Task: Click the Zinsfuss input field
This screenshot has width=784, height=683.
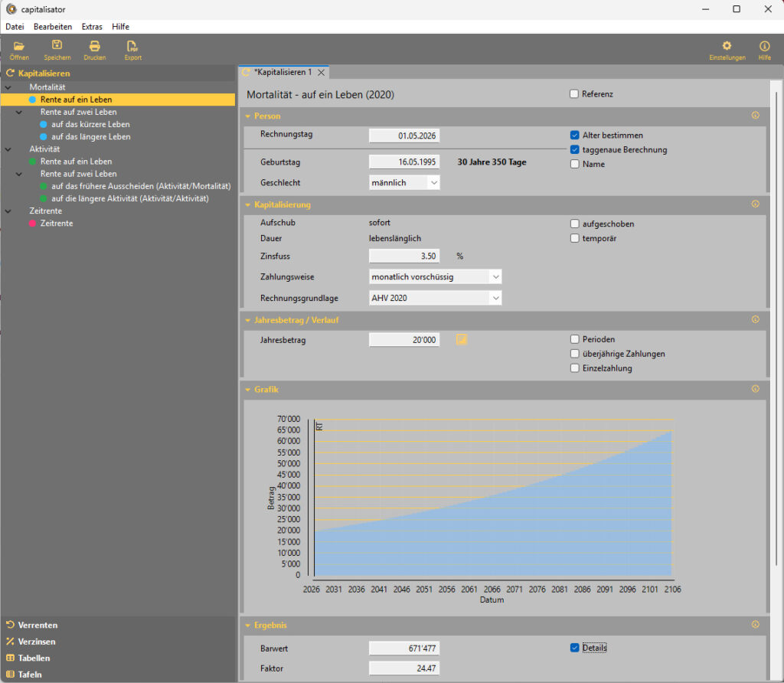Action: point(404,256)
